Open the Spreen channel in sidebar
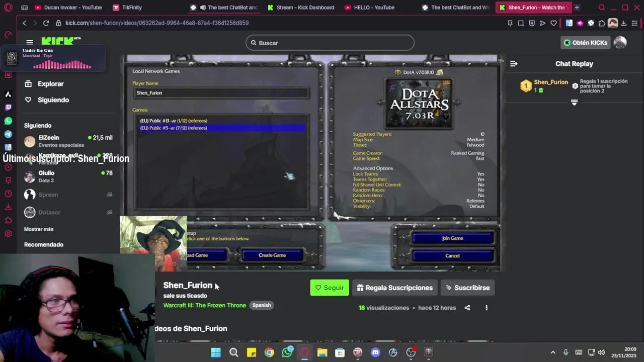 point(68,195)
